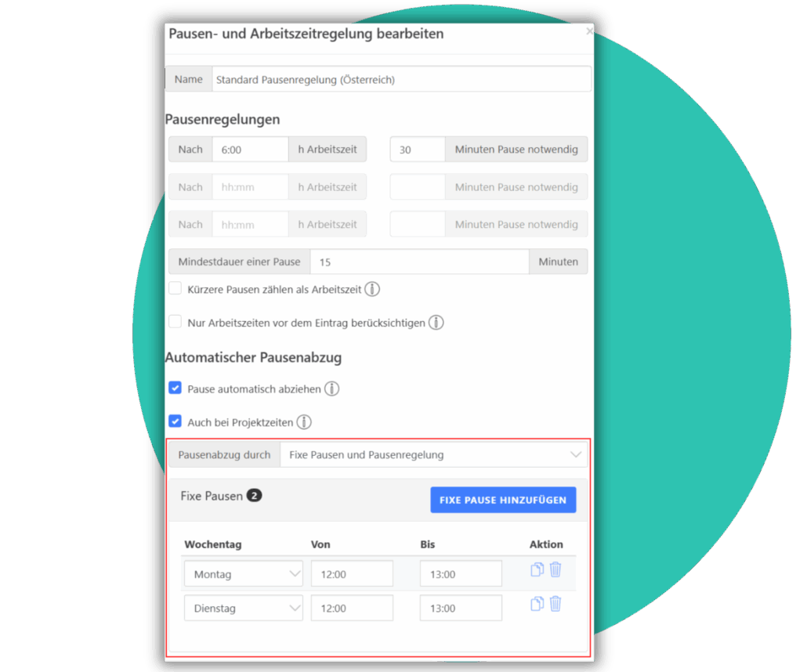
Task: Uncheck Pause automatisch abziehen
Action: tap(175, 388)
